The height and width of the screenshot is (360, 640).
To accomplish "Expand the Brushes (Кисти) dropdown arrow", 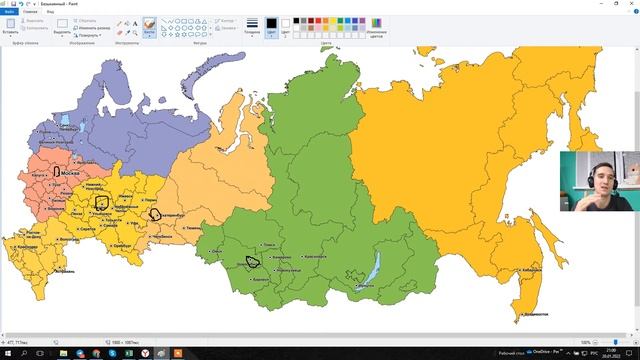I will tap(149, 35).
